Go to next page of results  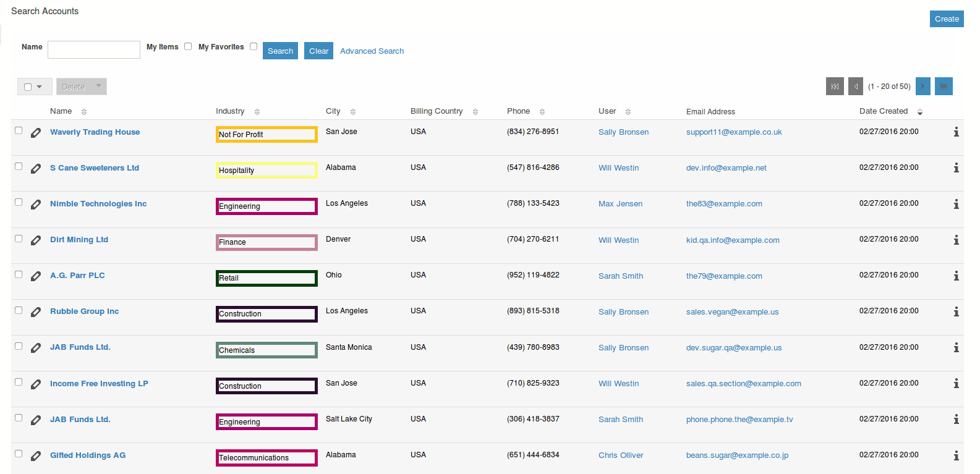(x=922, y=87)
